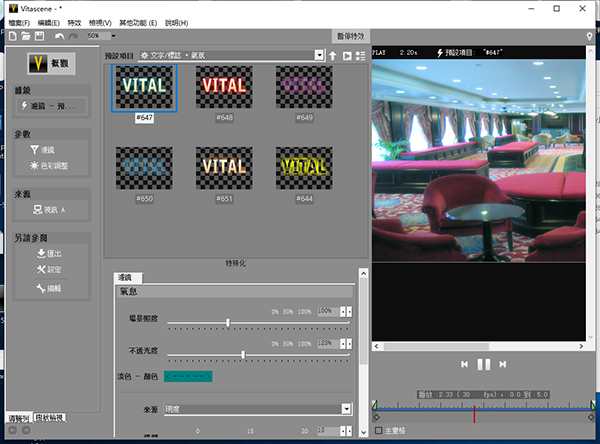This screenshot has width=600, height=444.
Task: Click the undo arrow icon
Action: pyautogui.click(x=59, y=35)
